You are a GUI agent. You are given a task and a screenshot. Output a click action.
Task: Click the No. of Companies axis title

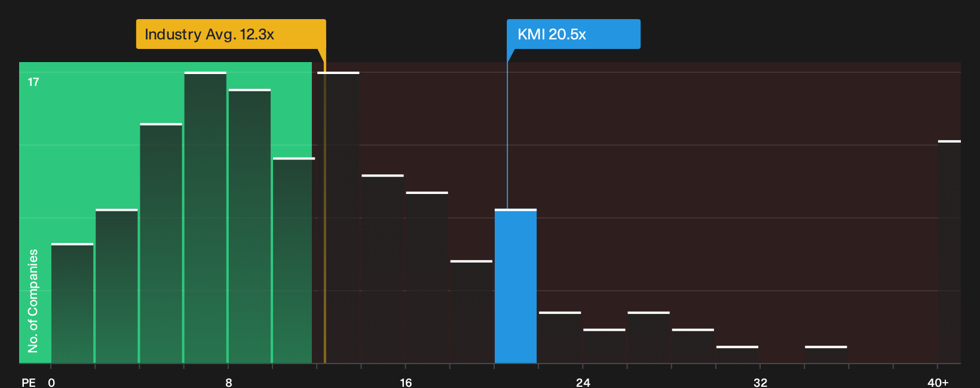tap(33, 301)
